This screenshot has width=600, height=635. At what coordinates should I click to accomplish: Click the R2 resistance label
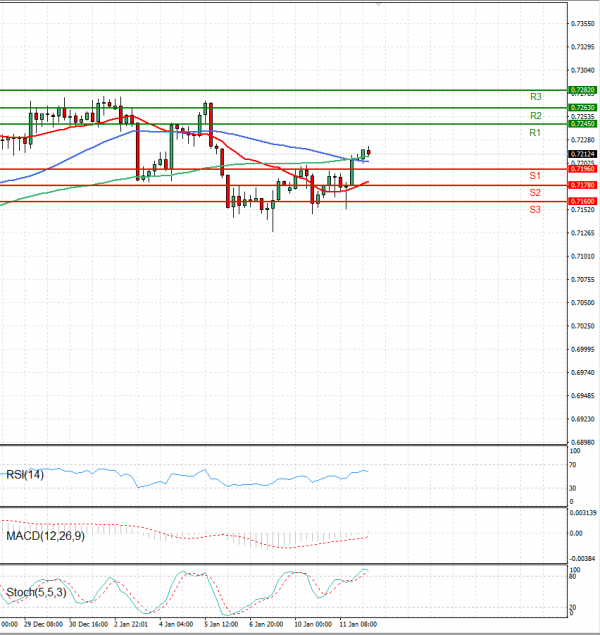pos(535,116)
